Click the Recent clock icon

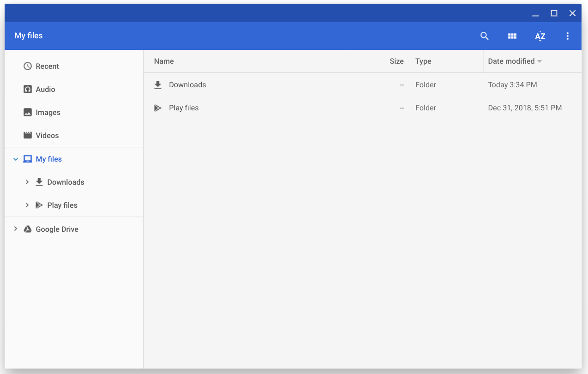pyautogui.click(x=28, y=66)
